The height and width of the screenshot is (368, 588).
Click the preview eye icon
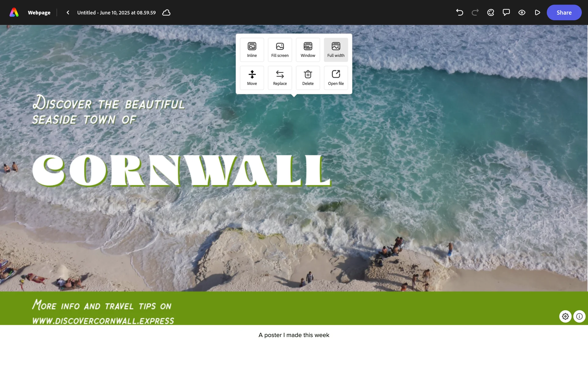[x=522, y=13]
